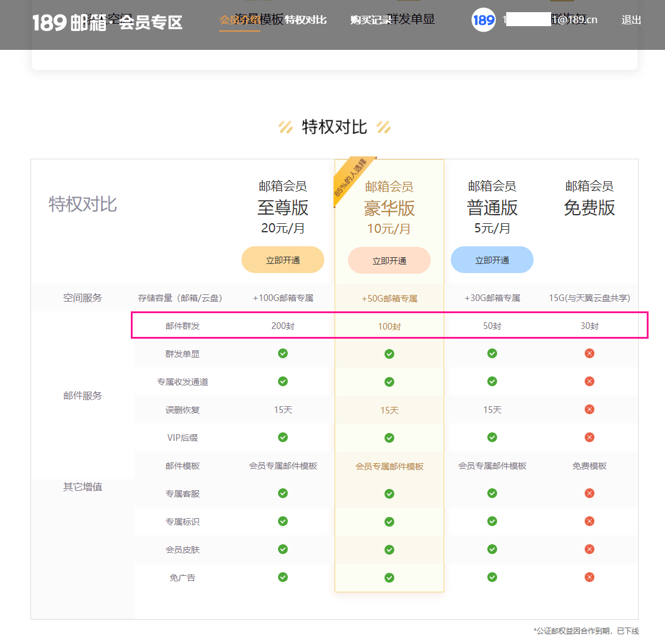Click the 15天 value under 普通版
The width and height of the screenshot is (665, 644).
(492, 410)
